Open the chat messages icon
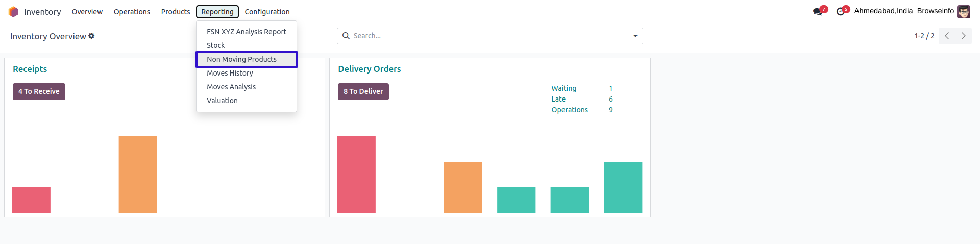980x244 pixels. (818, 11)
